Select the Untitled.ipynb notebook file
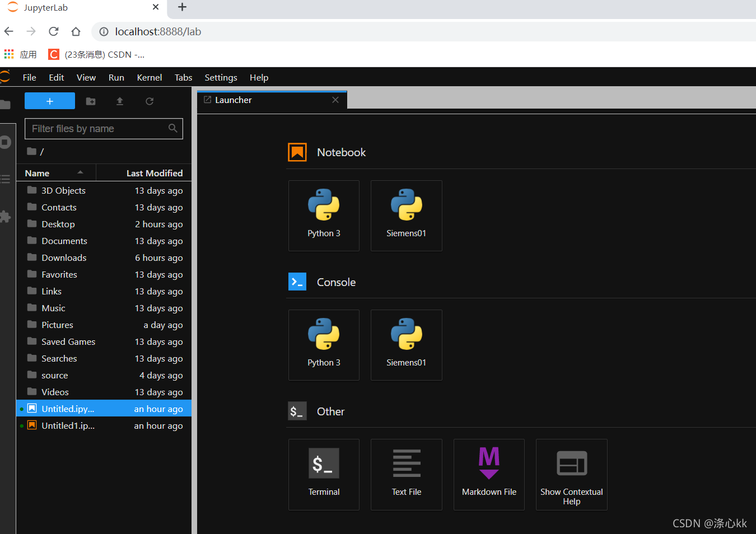The width and height of the screenshot is (756, 534). point(104,409)
